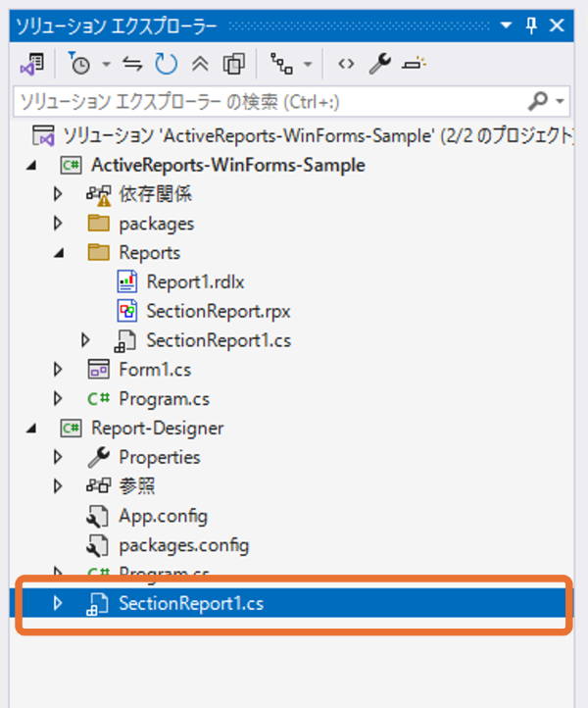Click the App.config file icon
The width and height of the screenshot is (588, 708).
coord(97,516)
